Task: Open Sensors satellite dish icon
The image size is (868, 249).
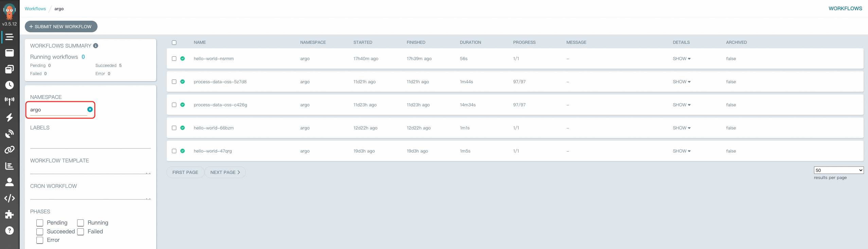Action: (x=10, y=134)
